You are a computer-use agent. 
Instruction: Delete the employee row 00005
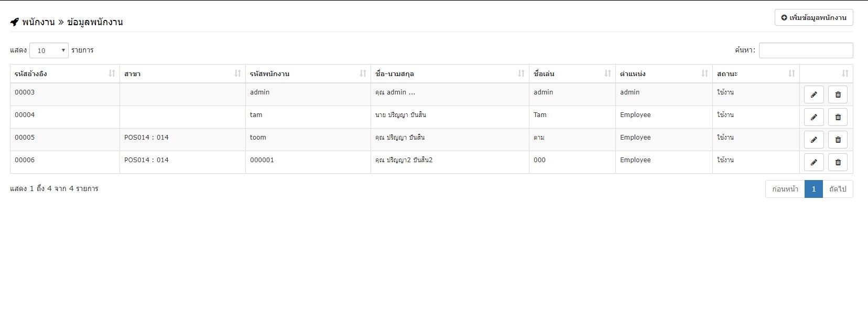click(838, 140)
